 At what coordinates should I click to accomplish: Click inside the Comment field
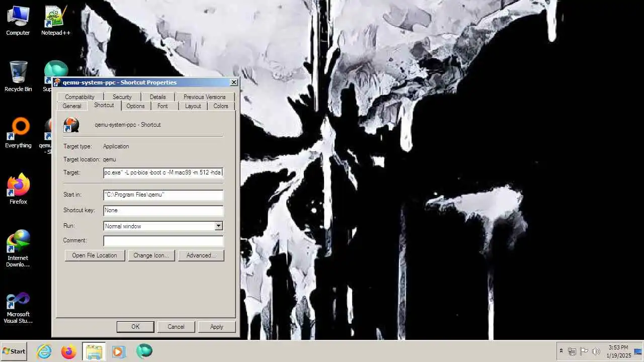click(x=163, y=240)
